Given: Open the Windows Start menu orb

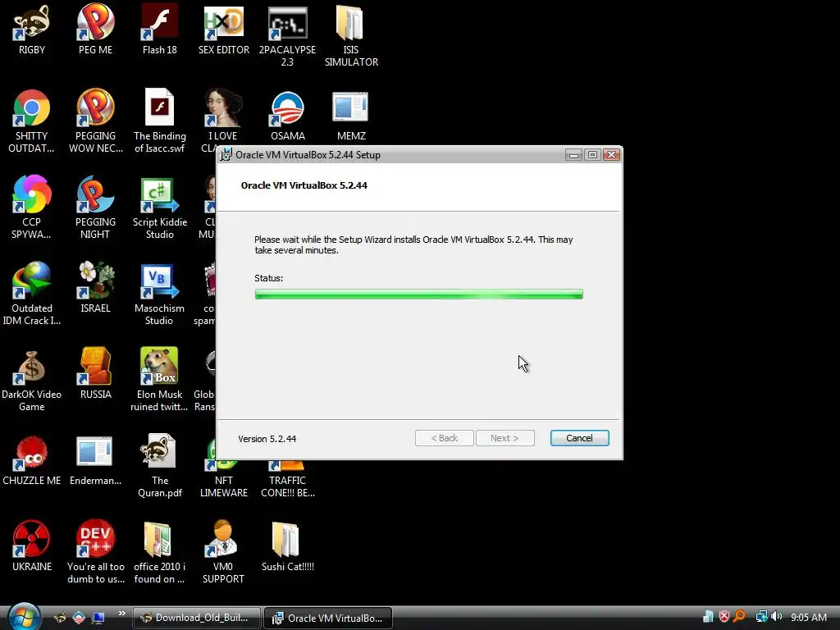Looking at the screenshot, I should [x=24, y=617].
